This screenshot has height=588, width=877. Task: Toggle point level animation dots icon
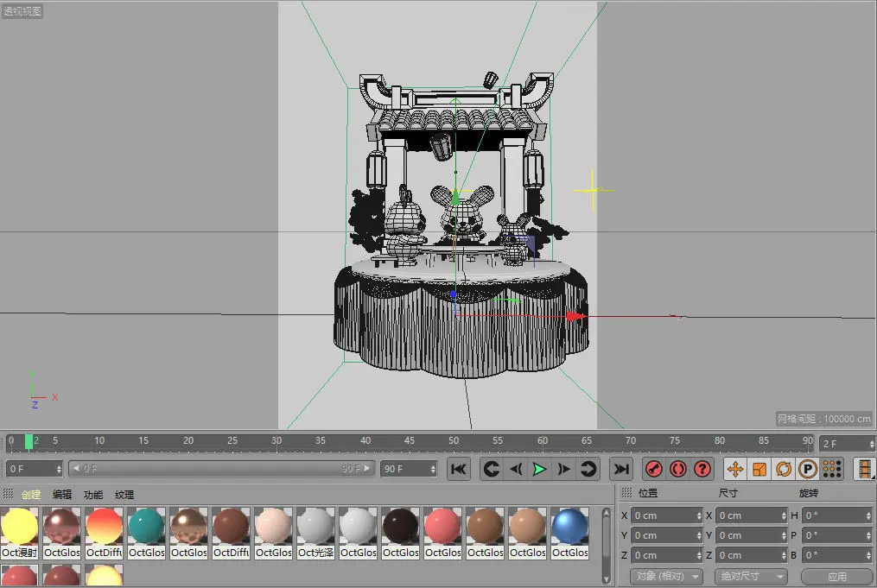(832, 469)
